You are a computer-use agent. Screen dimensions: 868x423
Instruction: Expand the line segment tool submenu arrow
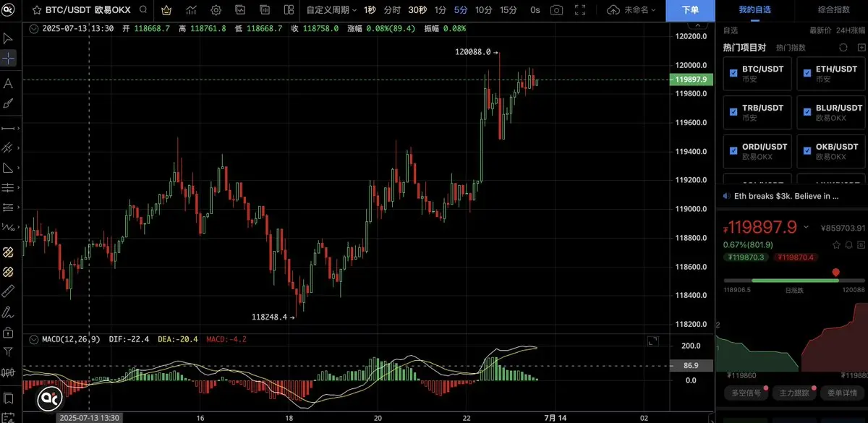[x=19, y=129]
